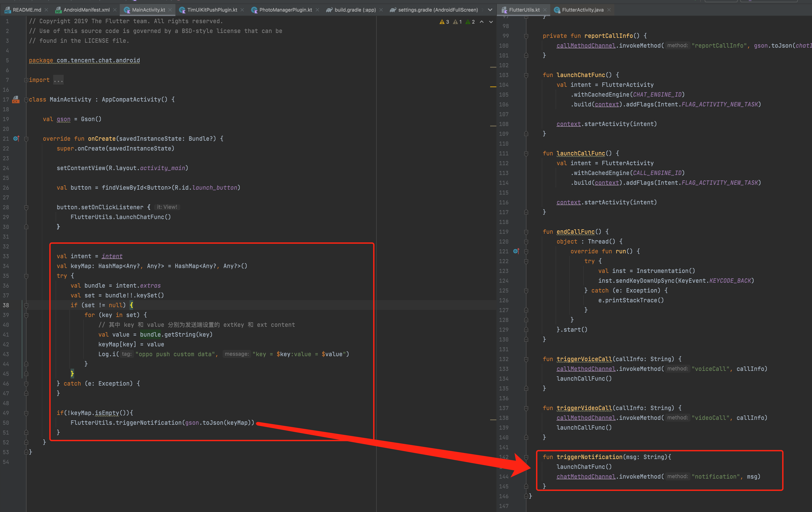812x512 pixels.
Task: Switch to the AndroidManifest.xml tab
Action: 86,10
